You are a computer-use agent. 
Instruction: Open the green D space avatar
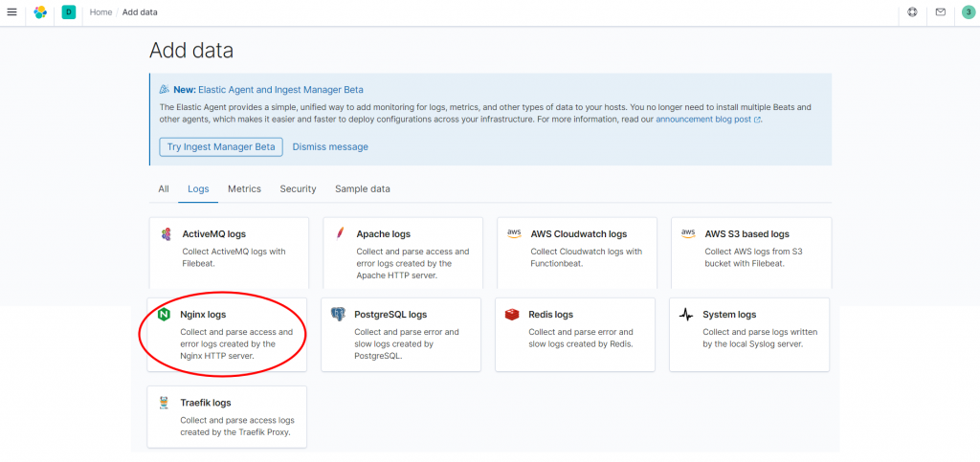tap(69, 11)
